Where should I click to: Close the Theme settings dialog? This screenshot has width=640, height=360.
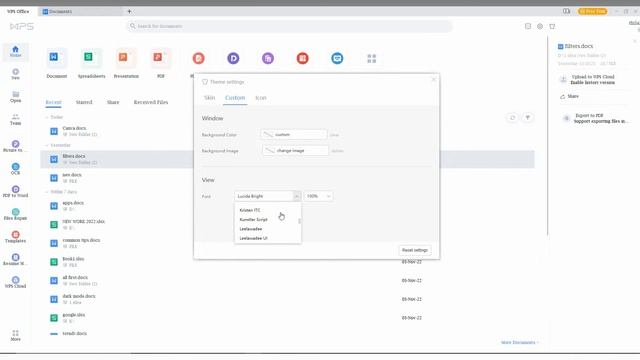[x=433, y=79]
